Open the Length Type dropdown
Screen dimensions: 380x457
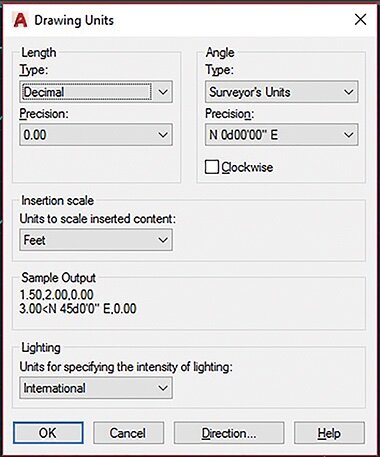96,92
